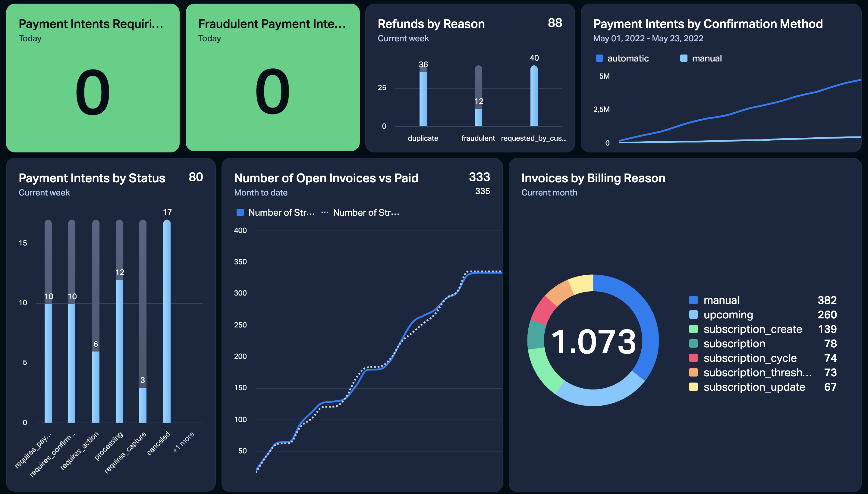This screenshot has height=494, width=868.
Task: Click the manual legend square in Confirmation Method
Action: tap(684, 58)
